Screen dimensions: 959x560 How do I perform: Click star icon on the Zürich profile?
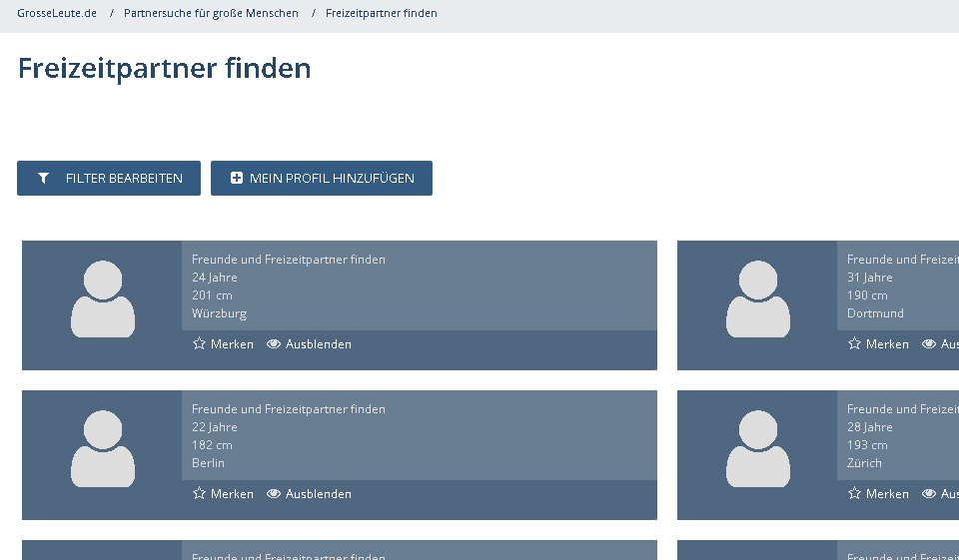click(854, 493)
